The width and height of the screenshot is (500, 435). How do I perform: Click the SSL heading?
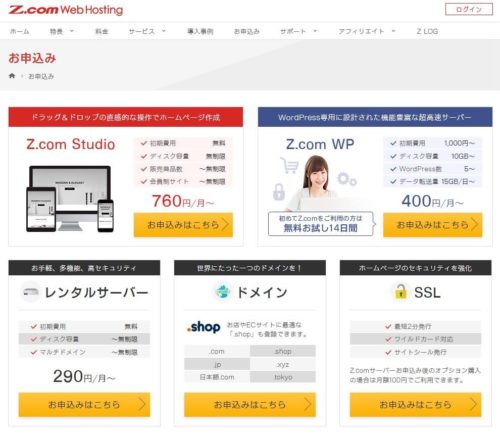tap(427, 292)
